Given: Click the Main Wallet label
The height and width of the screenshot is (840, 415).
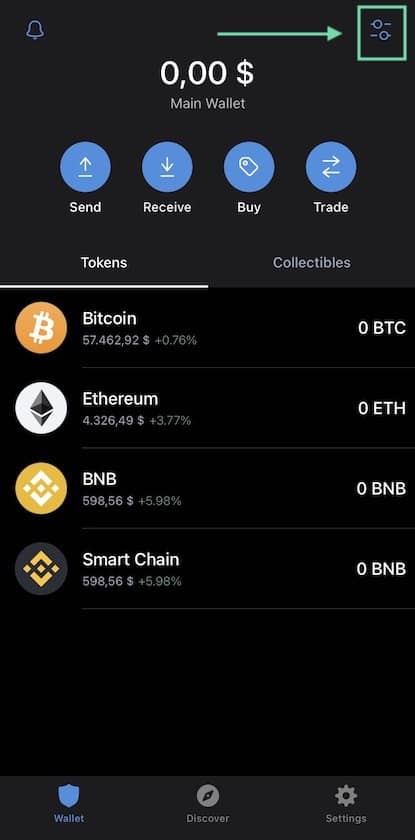Looking at the screenshot, I should (208, 103).
